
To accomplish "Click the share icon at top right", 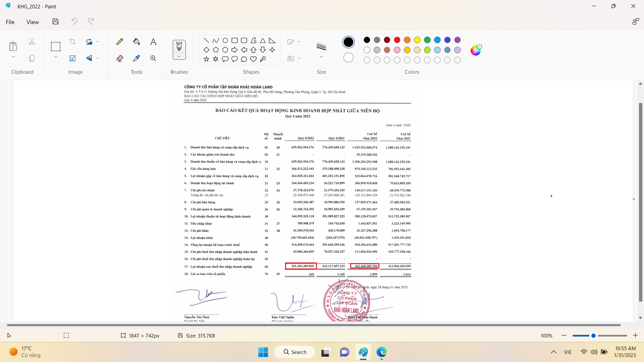I will coord(635,22).
